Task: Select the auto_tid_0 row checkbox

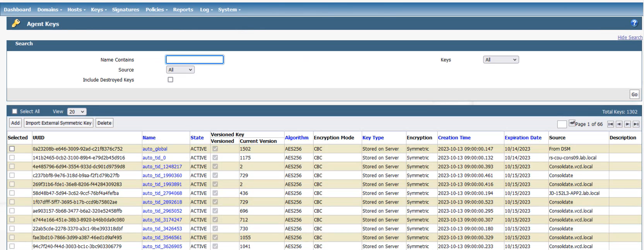Action: [x=12, y=158]
